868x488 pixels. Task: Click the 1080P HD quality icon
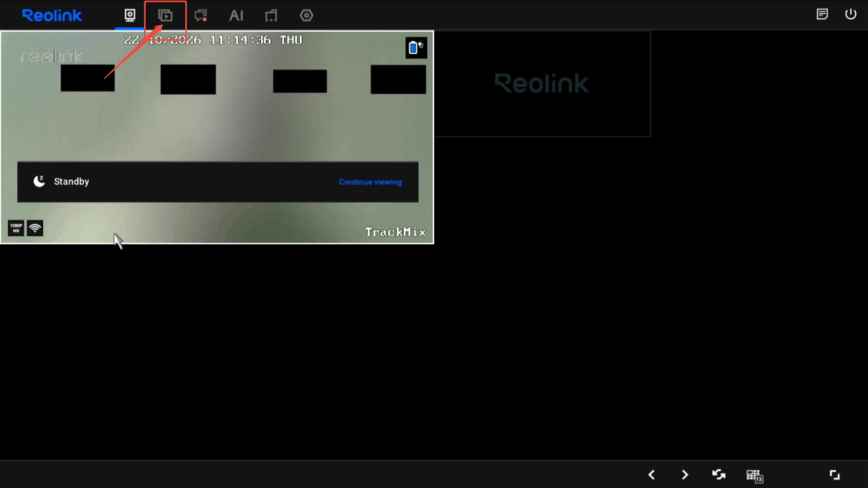click(16, 228)
